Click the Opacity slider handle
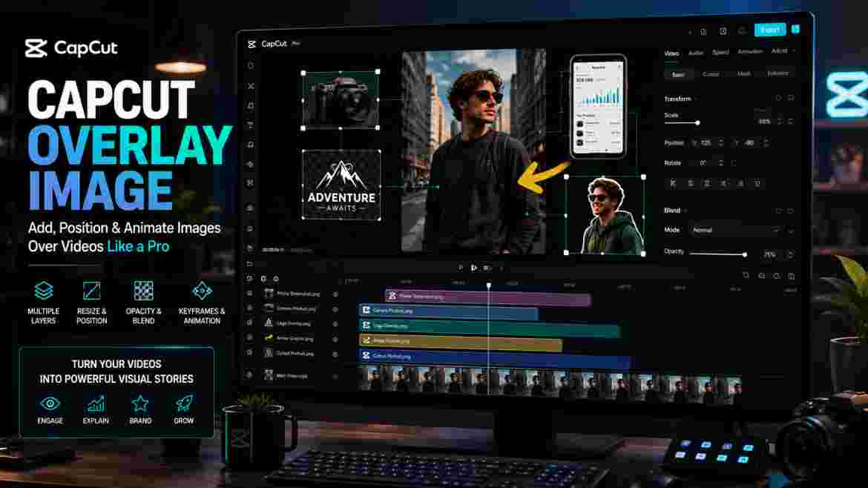The image size is (868, 488). pyautogui.click(x=745, y=254)
